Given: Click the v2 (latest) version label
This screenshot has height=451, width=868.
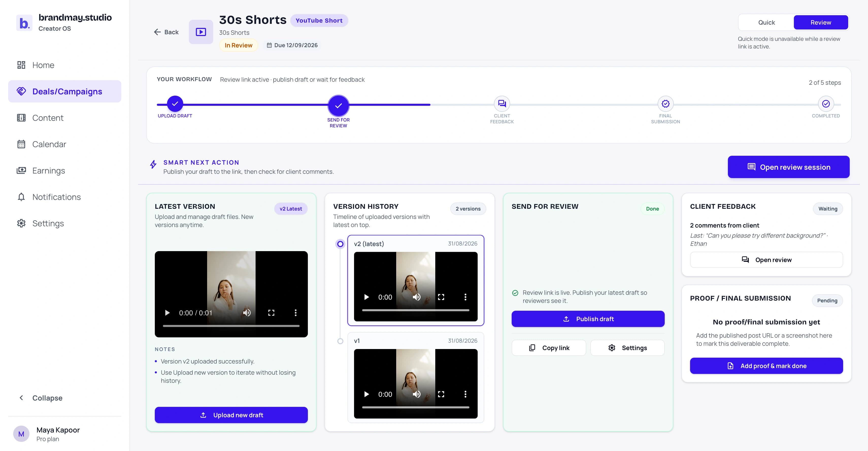Looking at the screenshot, I should [369, 244].
